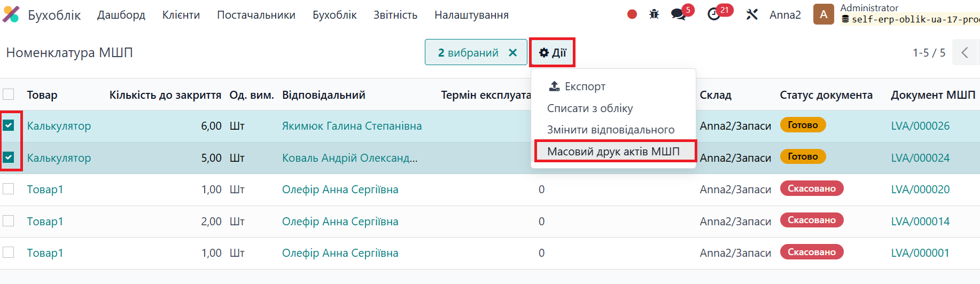Click the wrench tools icon

click(752, 14)
